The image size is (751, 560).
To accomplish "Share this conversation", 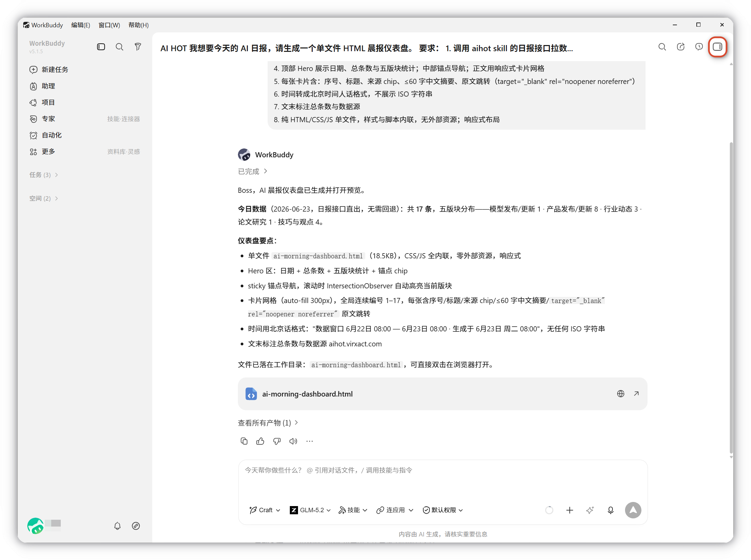I will pos(681,47).
